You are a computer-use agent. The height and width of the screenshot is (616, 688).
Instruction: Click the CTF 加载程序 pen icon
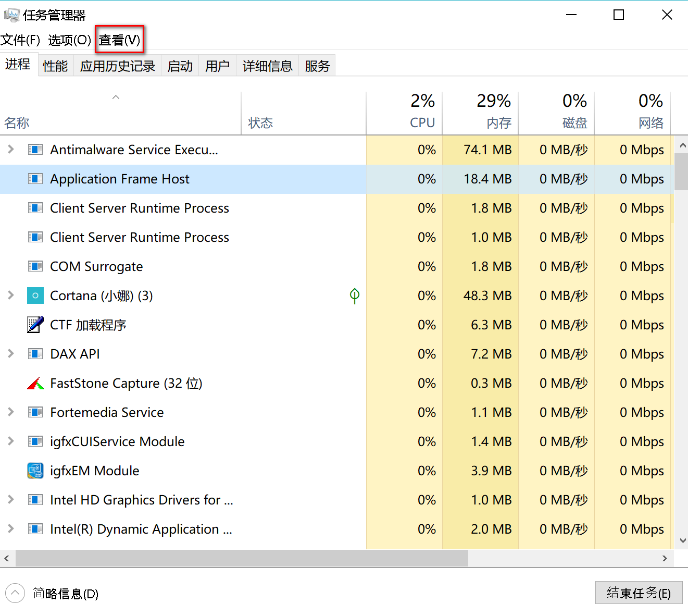[35, 325]
